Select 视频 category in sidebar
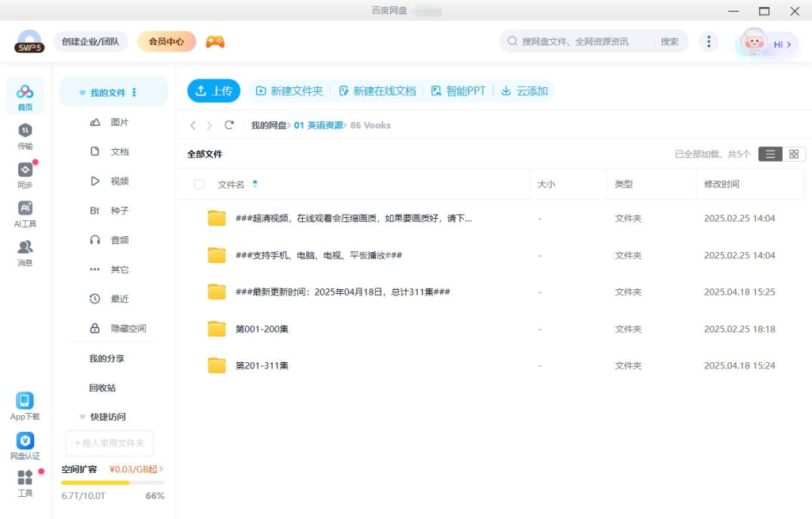Screen dimensions: 812x519 [119, 181]
